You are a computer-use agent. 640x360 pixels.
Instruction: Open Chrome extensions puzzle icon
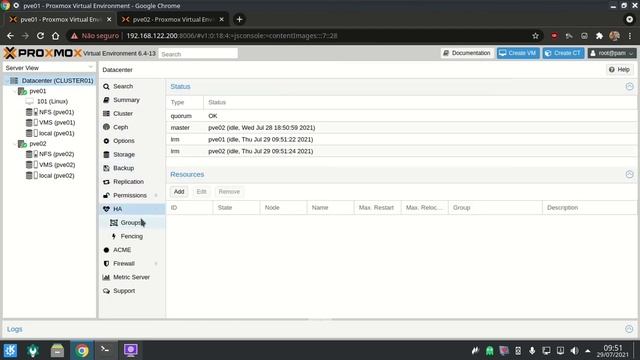tap(599, 36)
